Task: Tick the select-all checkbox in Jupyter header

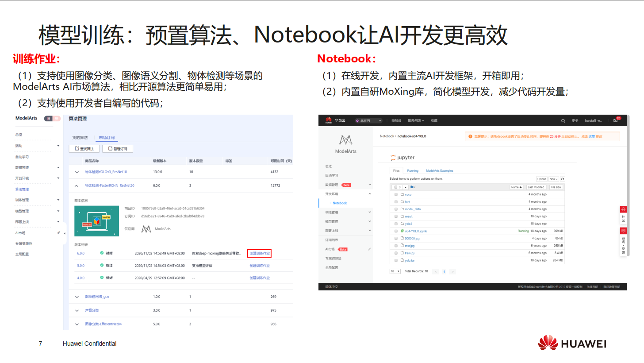Action: pos(395,187)
